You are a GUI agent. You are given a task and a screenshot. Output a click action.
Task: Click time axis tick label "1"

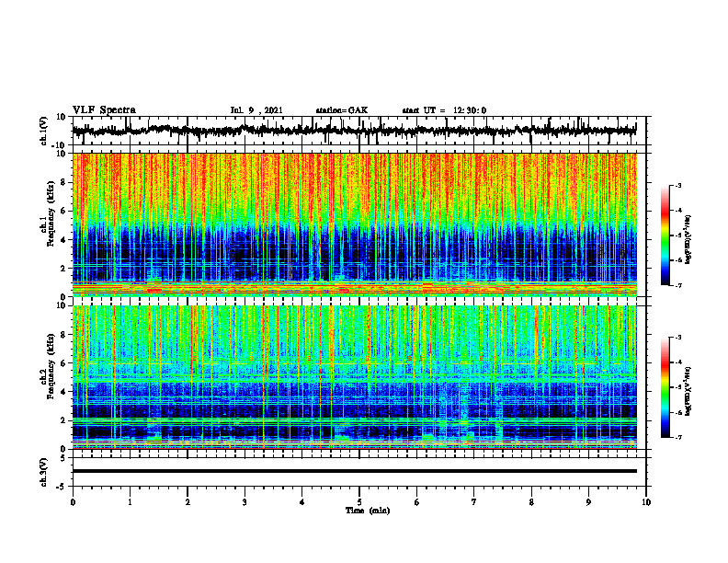[130, 502]
